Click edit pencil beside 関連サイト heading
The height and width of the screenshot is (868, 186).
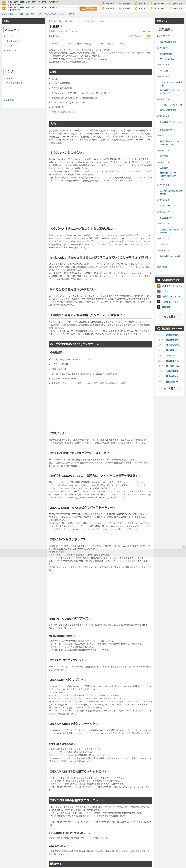[66, 864]
